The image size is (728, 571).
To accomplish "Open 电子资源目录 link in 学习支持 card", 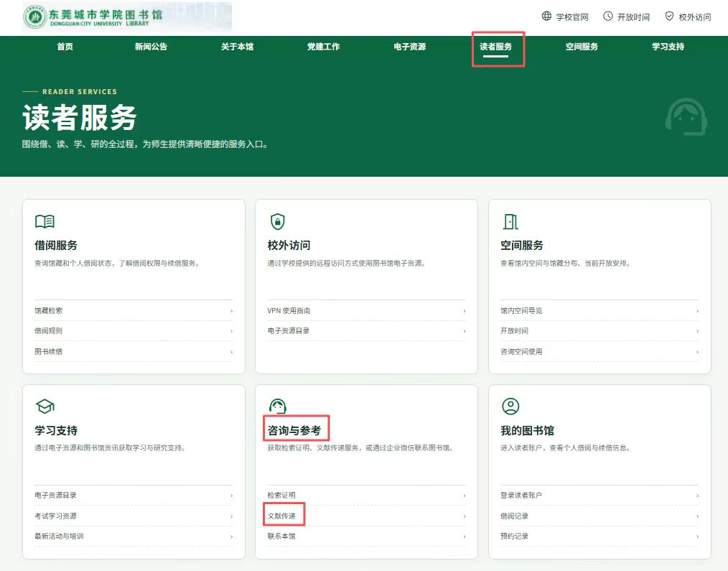I will tap(56, 496).
